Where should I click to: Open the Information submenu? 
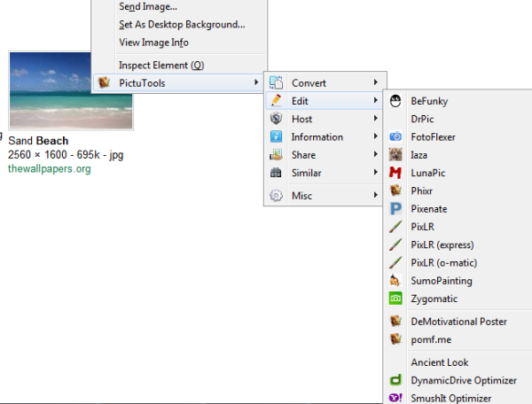(x=317, y=137)
